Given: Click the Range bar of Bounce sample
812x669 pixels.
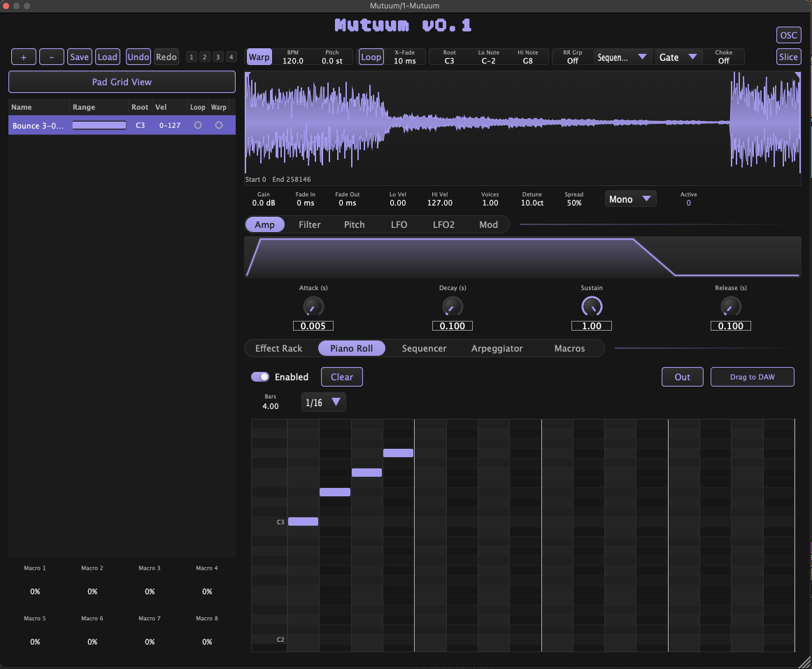Looking at the screenshot, I should tap(99, 125).
